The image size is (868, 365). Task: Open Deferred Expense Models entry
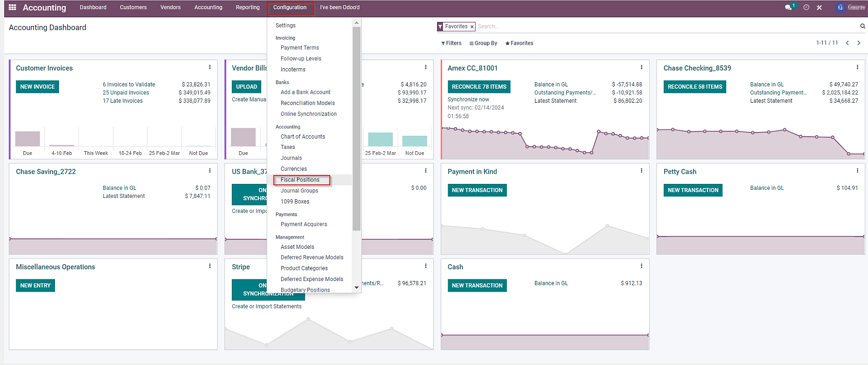(312, 279)
